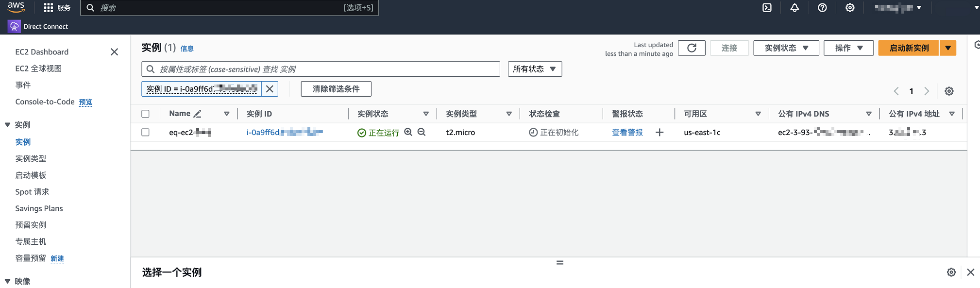This screenshot has height=288, width=980.
Task: Select the eq-ec2 instance row checkbox
Action: tap(145, 132)
